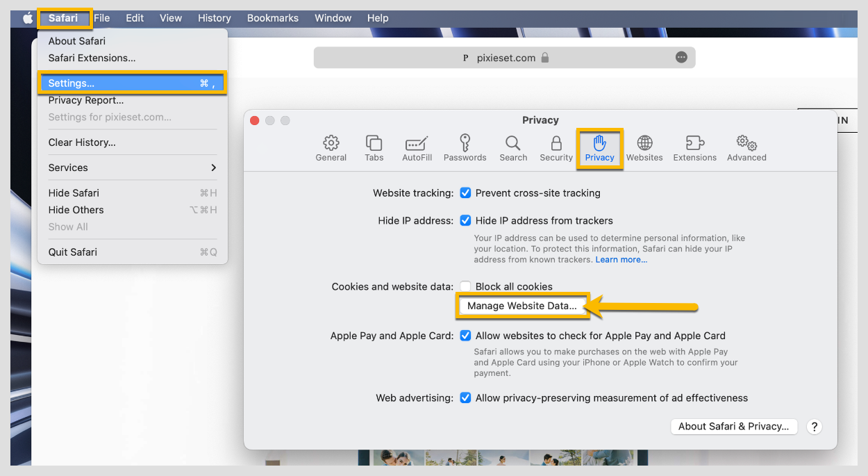Screen dimensions: 868x476
Task: Open the Bookmarks menu
Action: [x=272, y=18]
